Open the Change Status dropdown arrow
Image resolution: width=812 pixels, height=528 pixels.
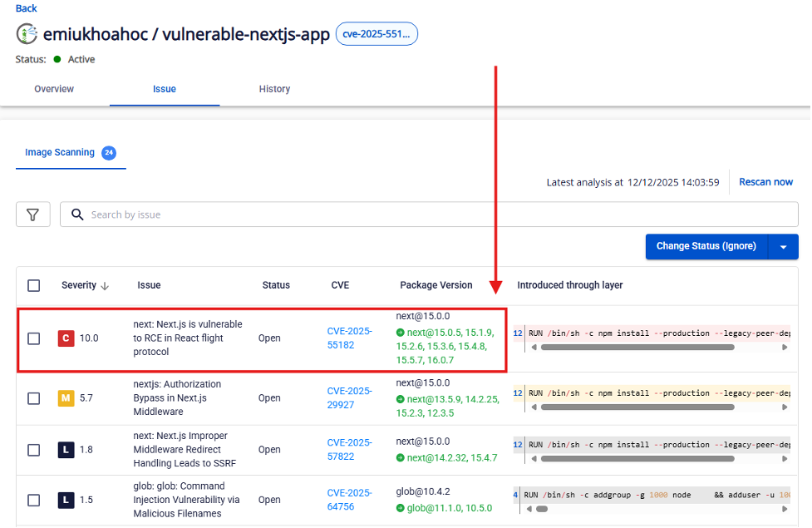point(783,246)
